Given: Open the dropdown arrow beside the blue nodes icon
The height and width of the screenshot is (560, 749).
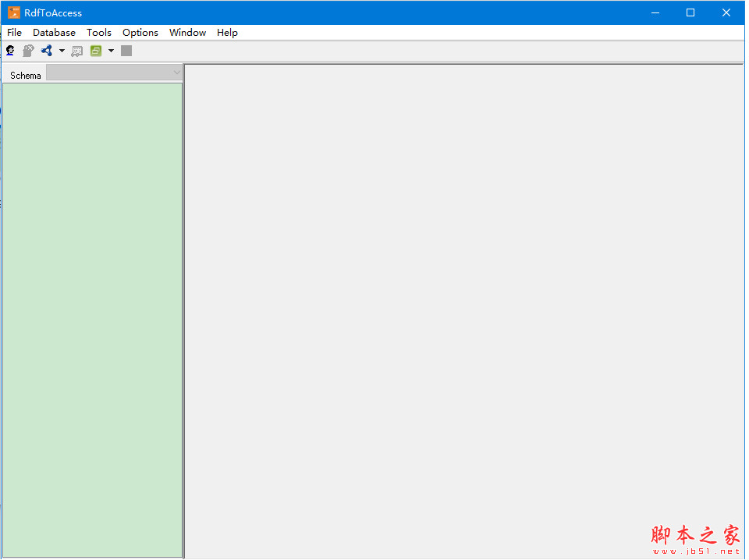Looking at the screenshot, I should [x=62, y=51].
